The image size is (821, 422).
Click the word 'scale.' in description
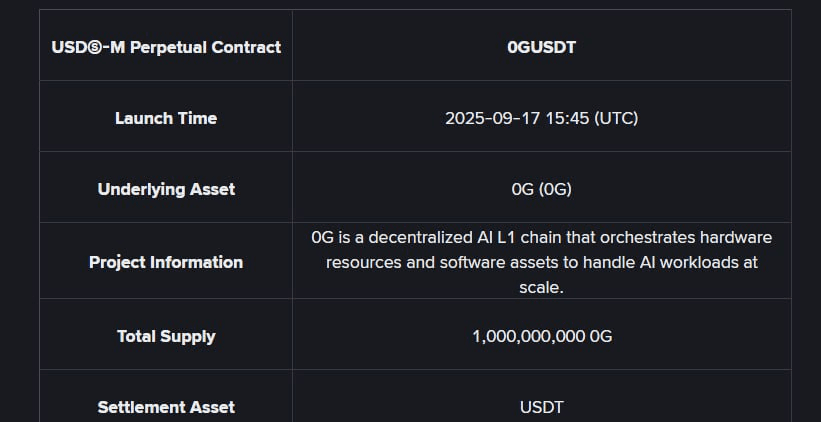coord(541,287)
